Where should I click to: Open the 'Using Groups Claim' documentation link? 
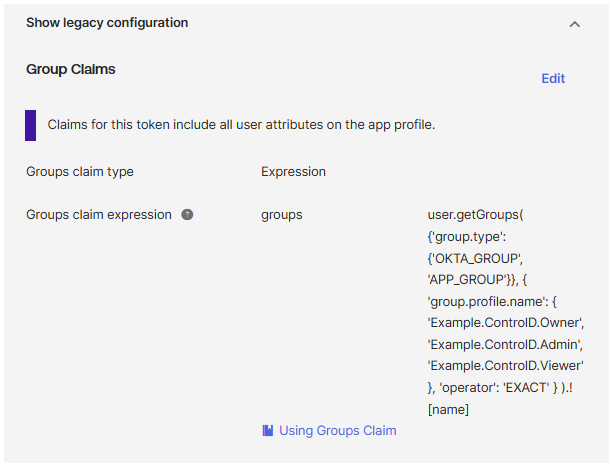pyautogui.click(x=338, y=431)
